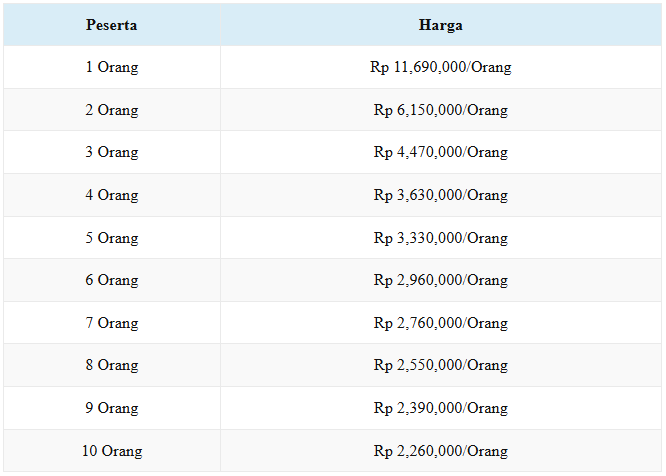Select the 10 Orang cell
The height and width of the screenshot is (476, 666).
pos(112,451)
